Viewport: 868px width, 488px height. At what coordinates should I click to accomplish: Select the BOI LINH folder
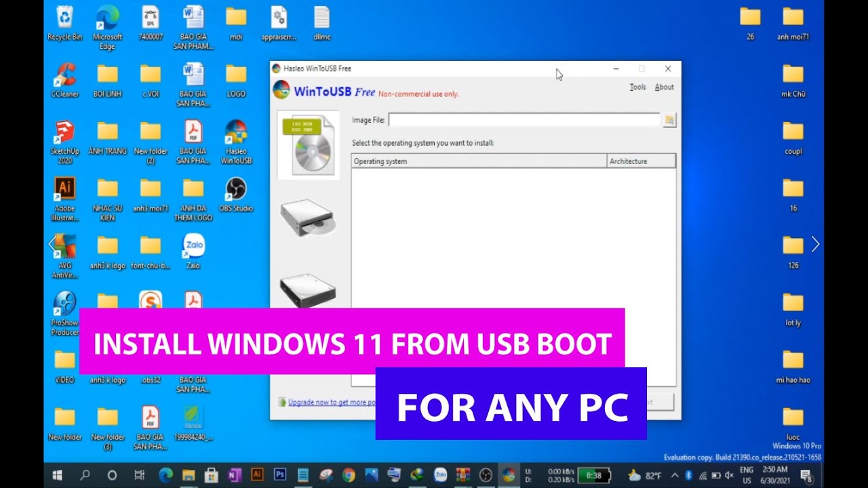(107, 80)
